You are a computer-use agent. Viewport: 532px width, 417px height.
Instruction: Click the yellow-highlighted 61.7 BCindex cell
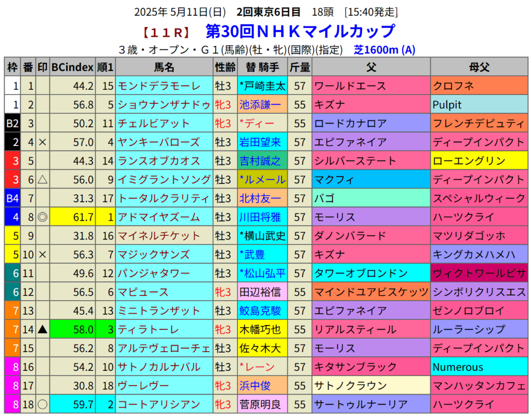coord(73,217)
